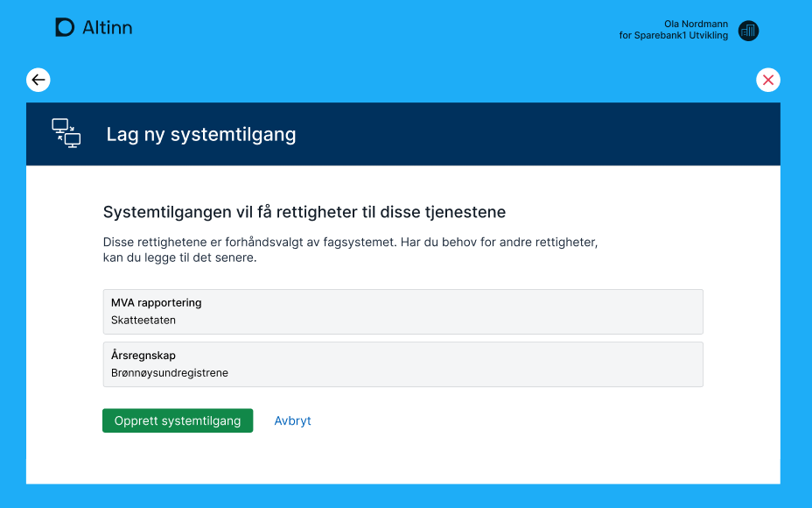Click the Altinn logo icon
Image resolution: width=812 pixels, height=508 pixels.
click(65, 28)
